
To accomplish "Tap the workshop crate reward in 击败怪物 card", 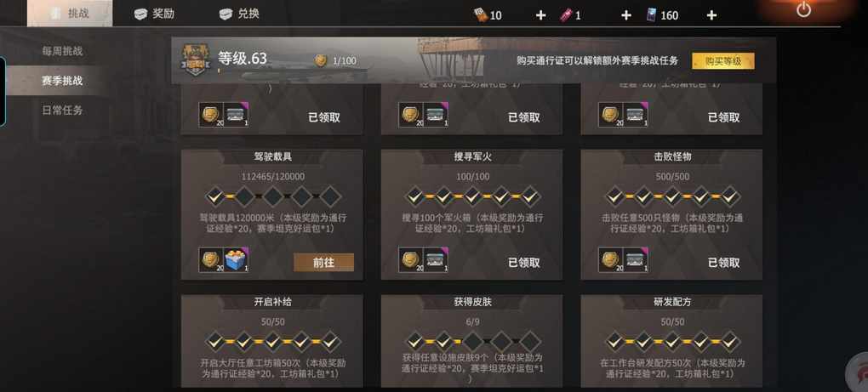I will point(636,260).
